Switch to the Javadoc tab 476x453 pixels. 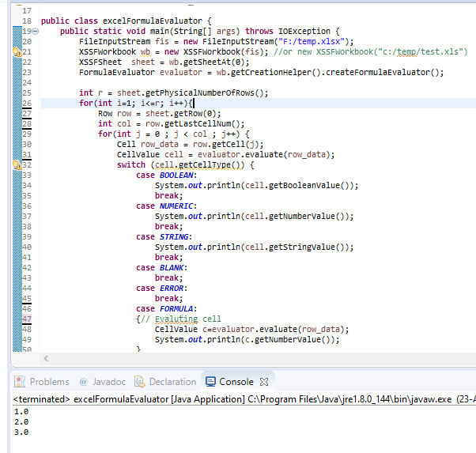103,381
